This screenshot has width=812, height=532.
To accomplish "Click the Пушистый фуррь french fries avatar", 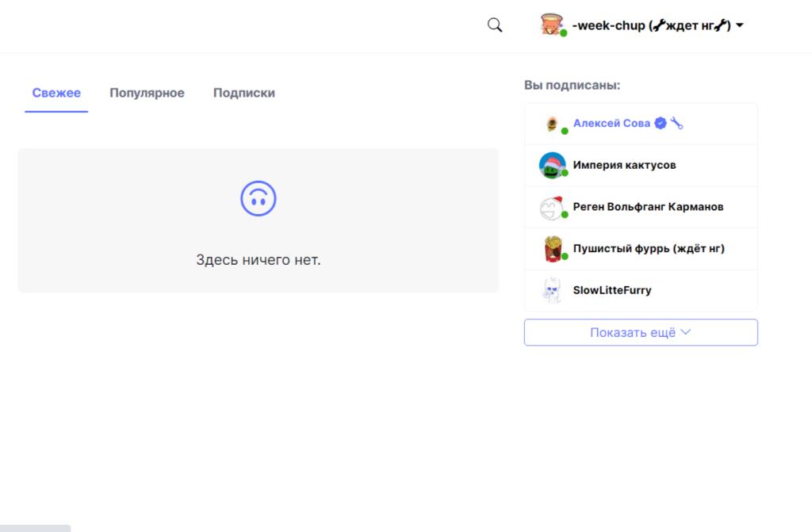I will click(553, 249).
